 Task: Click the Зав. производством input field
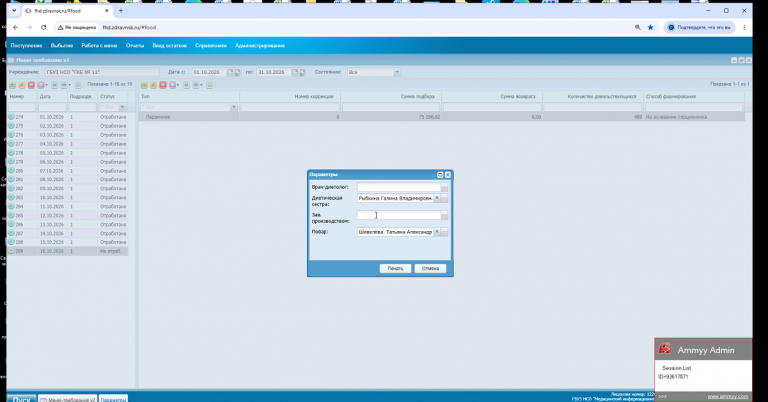pyautogui.click(x=399, y=215)
